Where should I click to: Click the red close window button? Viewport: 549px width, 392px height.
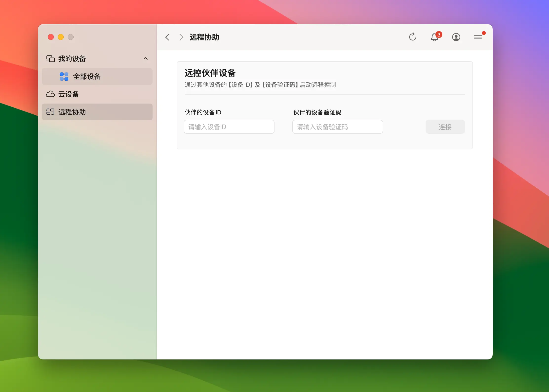point(51,37)
